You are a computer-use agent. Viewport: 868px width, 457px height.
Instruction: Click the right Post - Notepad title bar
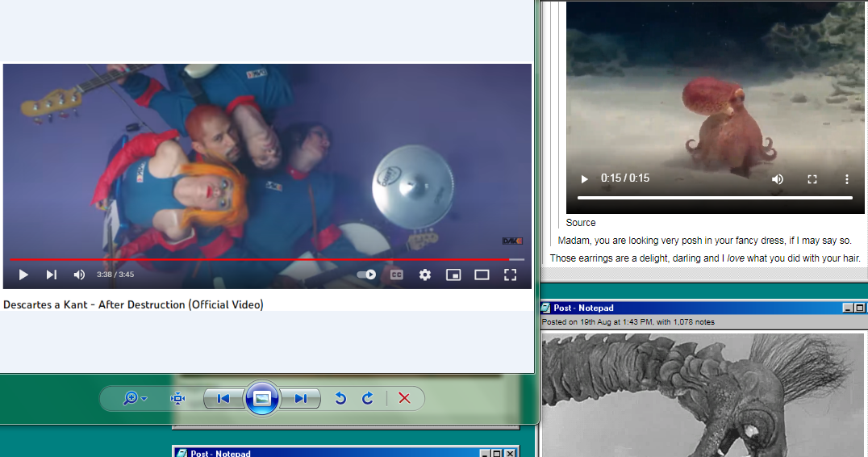tap(703, 308)
